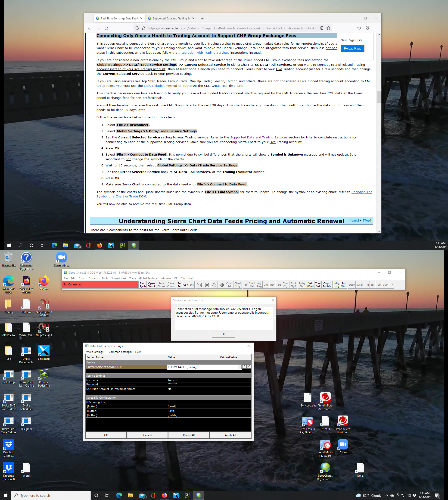Open the 52°F Cloudy weather widget
Viewport: 448px width, 500px height.
(x=369, y=495)
